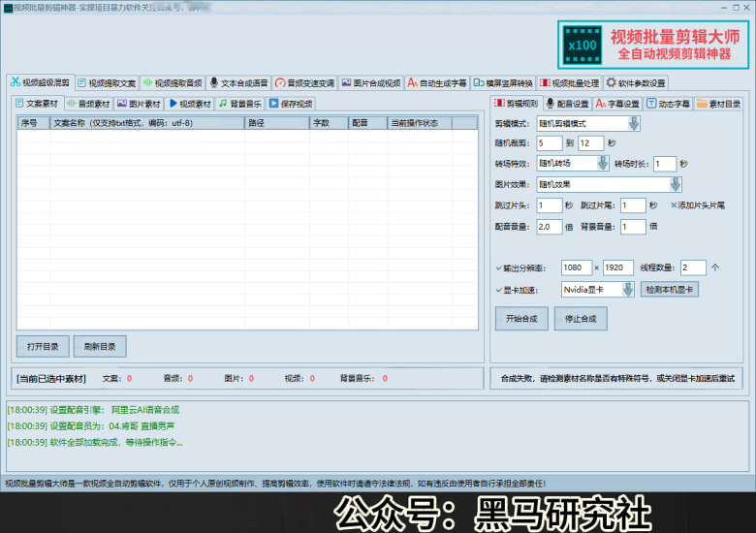This screenshot has height=533, width=756.
Task: Click the speedometer icon of 音频变速变调
Action: click(x=280, y=83)
